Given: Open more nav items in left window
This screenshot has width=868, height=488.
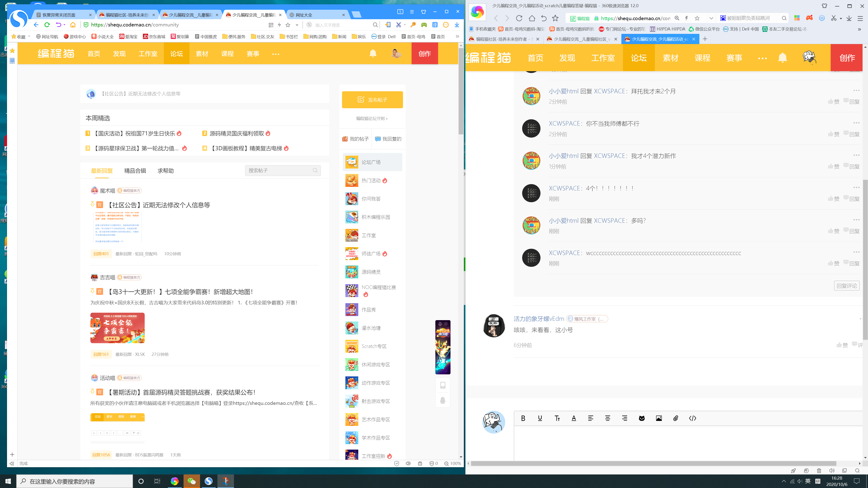Looking at the screenshot, I should click(x=276, y=54).
